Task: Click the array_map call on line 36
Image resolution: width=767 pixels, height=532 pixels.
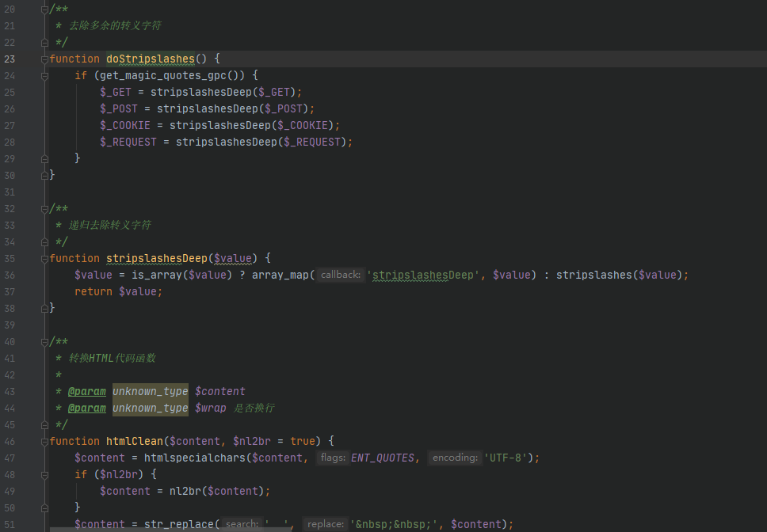Action: coord(280,275)
